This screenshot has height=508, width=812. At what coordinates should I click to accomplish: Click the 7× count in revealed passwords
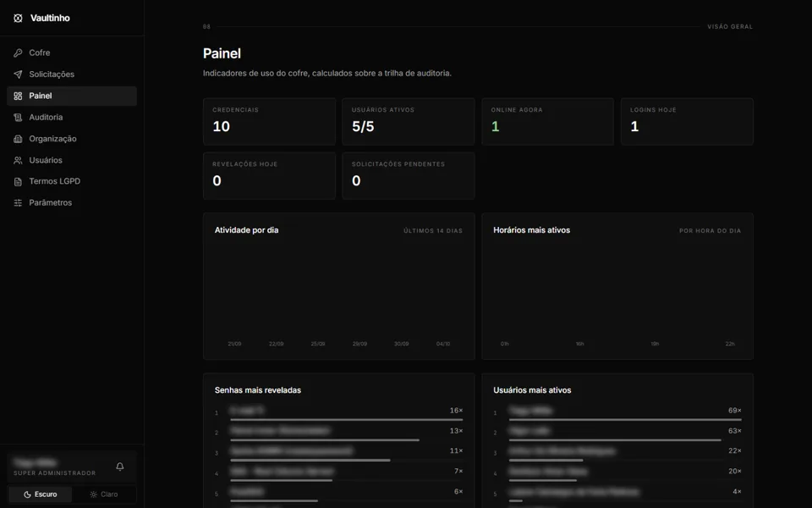pyautogui.click(x=458, y=472)
